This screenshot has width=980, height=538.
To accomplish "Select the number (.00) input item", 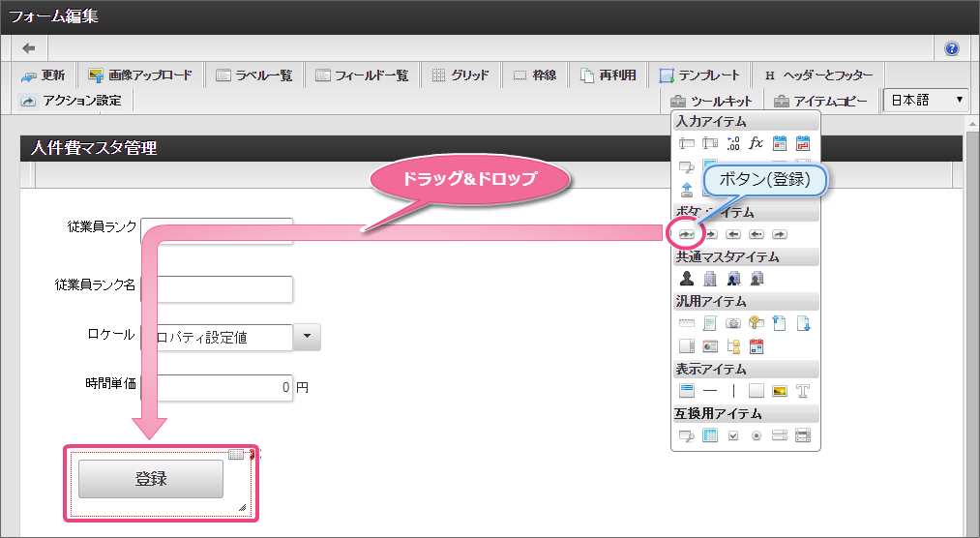I will [733, 144].
